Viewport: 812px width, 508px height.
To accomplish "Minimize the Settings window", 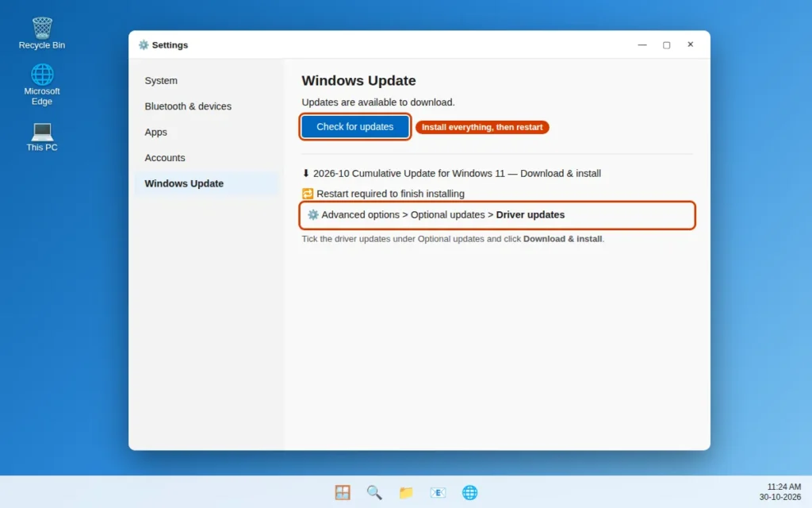I will 642,44.
